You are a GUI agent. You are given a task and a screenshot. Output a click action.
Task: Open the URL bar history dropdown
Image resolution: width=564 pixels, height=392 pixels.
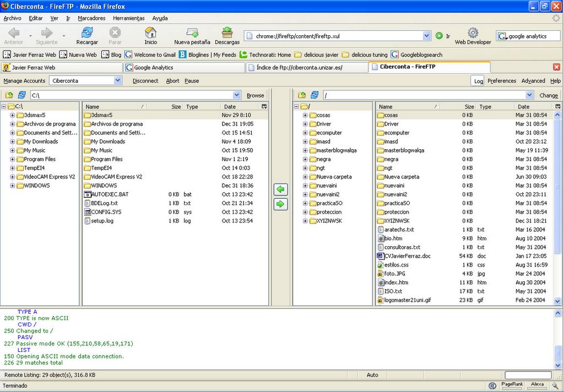point(427,36)
